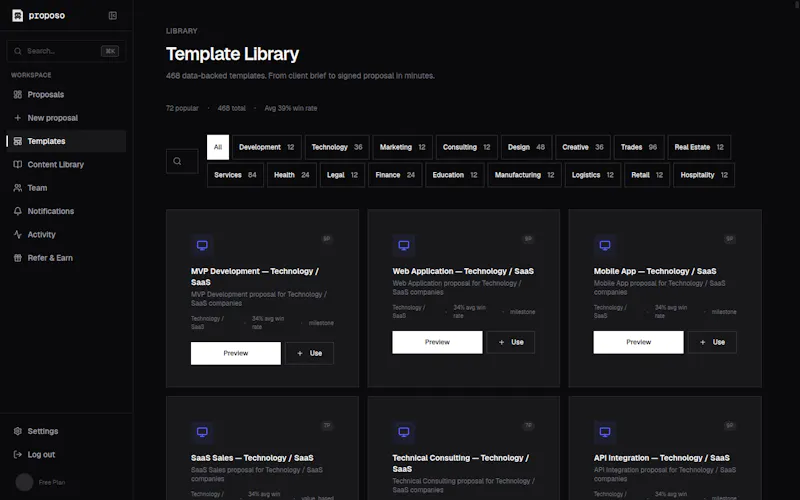800x500 pixels.
Task: Open Proposals in the sidebar
Action: coord(66,94)
